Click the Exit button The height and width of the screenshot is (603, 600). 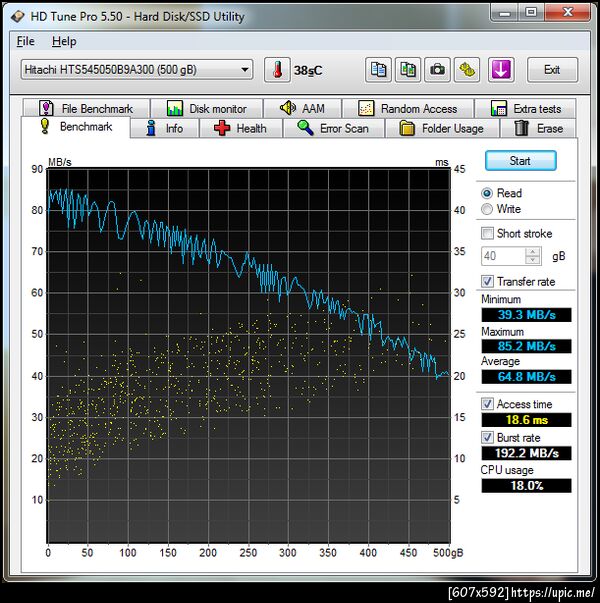tap(552, 70)
